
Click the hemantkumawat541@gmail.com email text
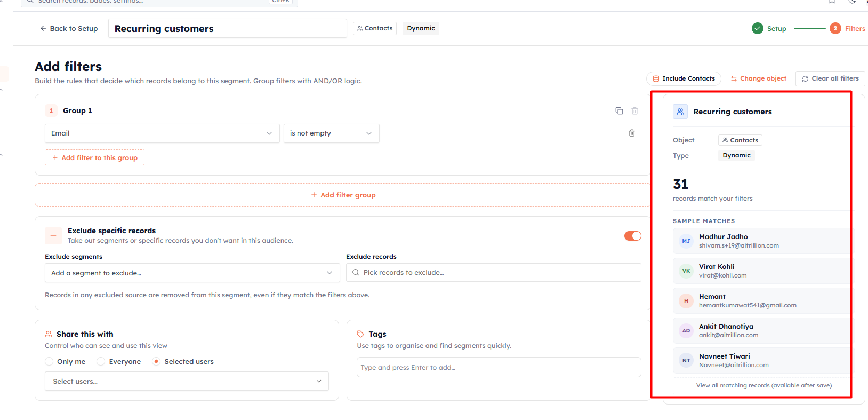click(748, 305)
